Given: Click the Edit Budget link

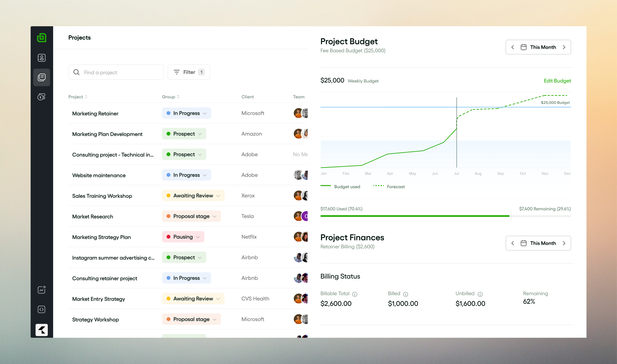Looking at the screenshot, I should (x=557, y=81).
